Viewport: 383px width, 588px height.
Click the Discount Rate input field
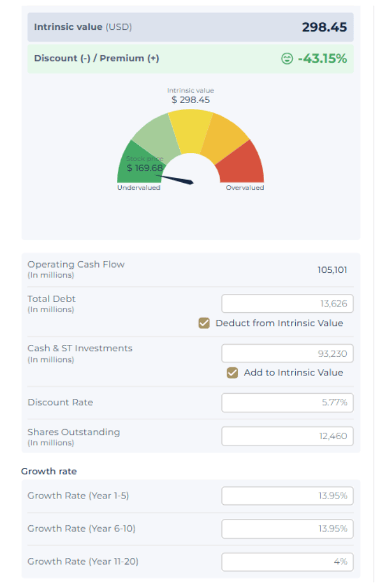[287, 402]
